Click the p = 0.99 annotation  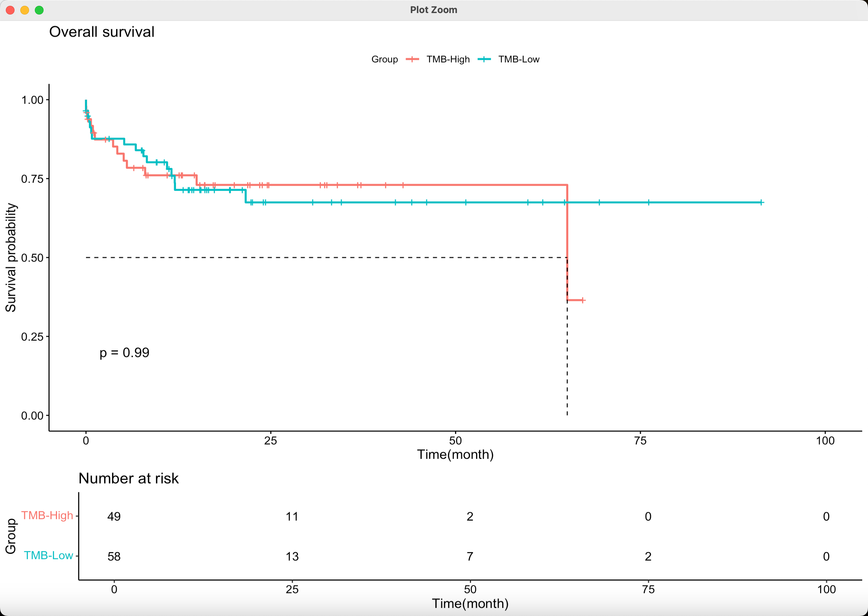click(x=124, y=352)
